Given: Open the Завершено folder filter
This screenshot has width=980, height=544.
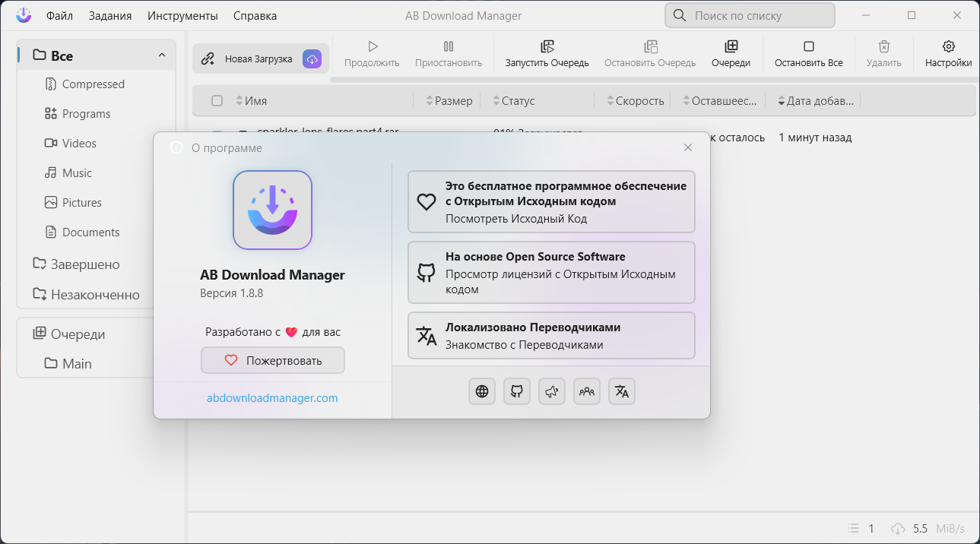Looking at the screenshot, I should (x=85, y=264).
